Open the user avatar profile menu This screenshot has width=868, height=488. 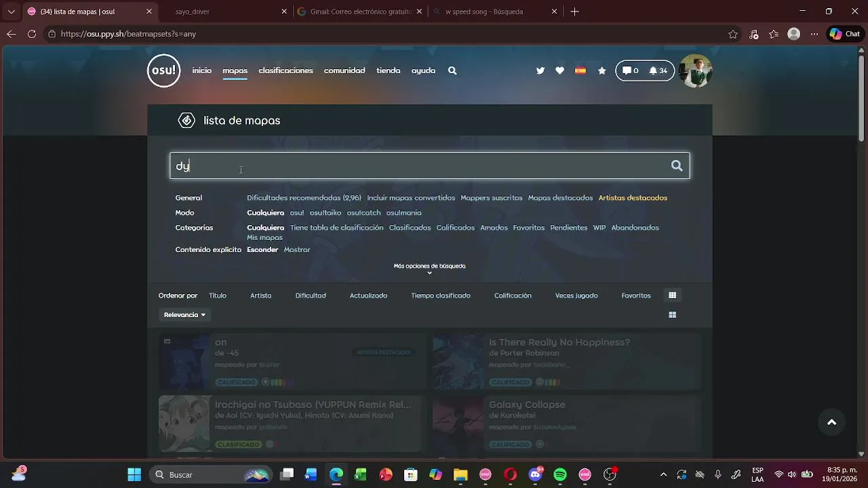point(696,70)
